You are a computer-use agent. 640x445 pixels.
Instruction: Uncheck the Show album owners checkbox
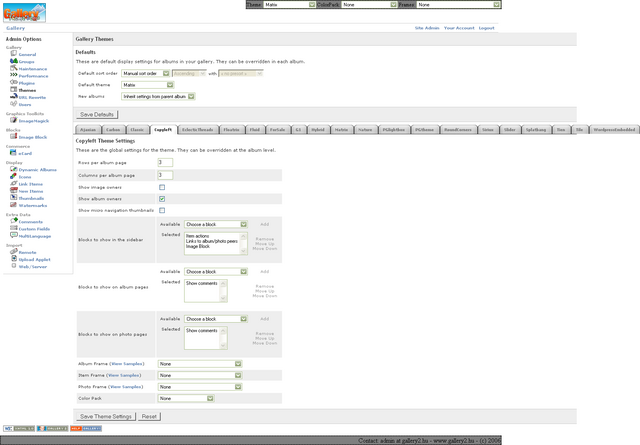(162, 199)
